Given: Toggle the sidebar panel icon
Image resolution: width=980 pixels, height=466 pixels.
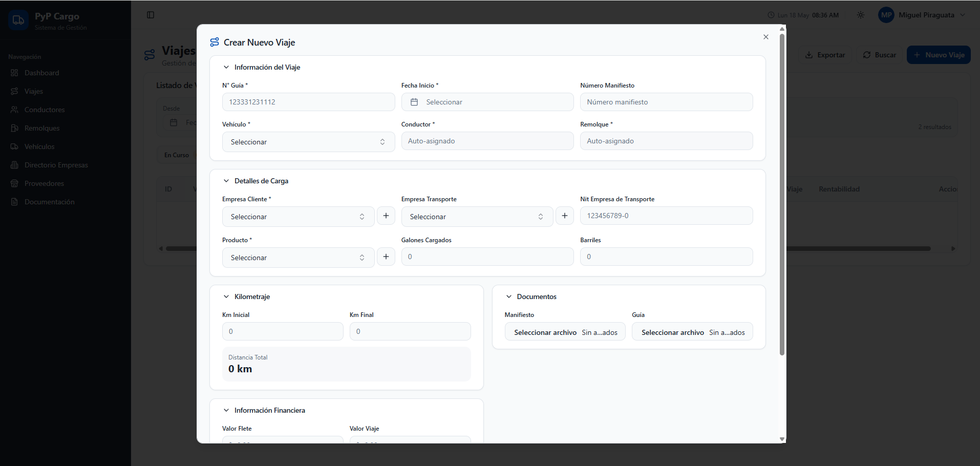Looking at the screenshot, I should [151, 15].
